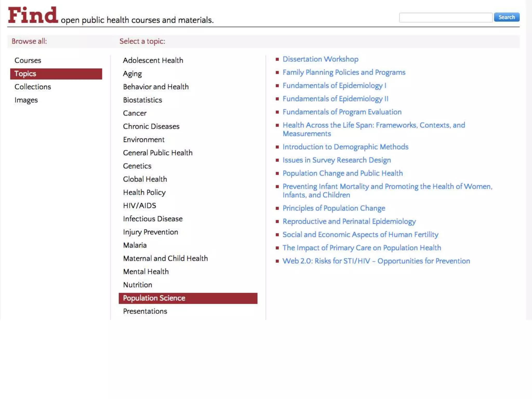This screenshot has width=532, height=399.
Task: Select the Collections browse option
Action: point(33,87)
